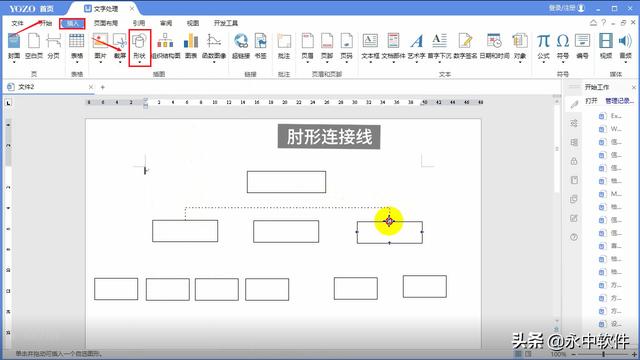Insert a page break (分页)
640x360 pixels.
54,46
